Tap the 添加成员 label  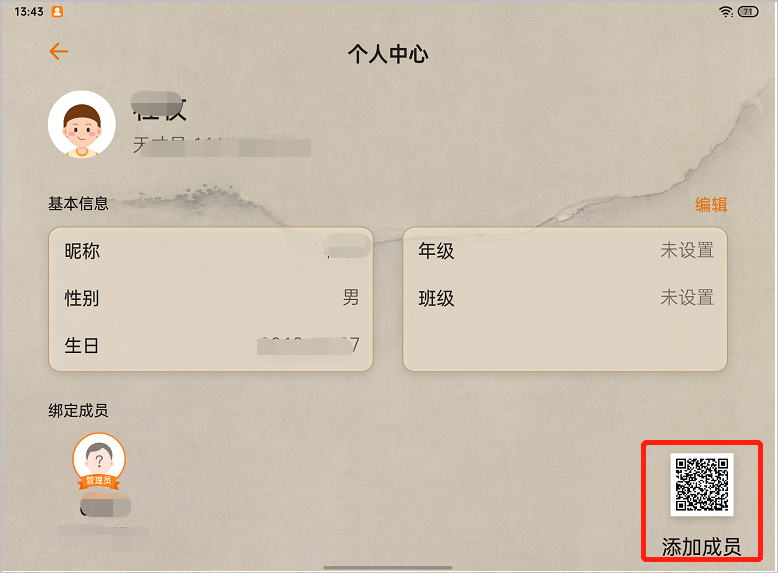point(701,547)
